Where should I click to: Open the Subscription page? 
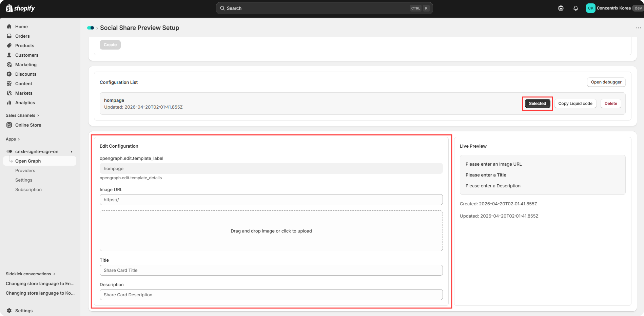(x=28, y=189)
